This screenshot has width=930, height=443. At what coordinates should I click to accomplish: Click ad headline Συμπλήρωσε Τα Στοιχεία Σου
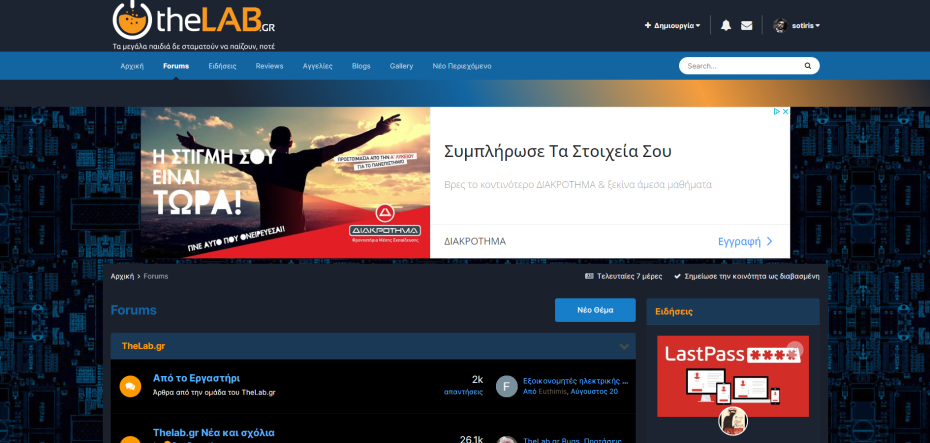pyautogui.click(x=558, y=151)
